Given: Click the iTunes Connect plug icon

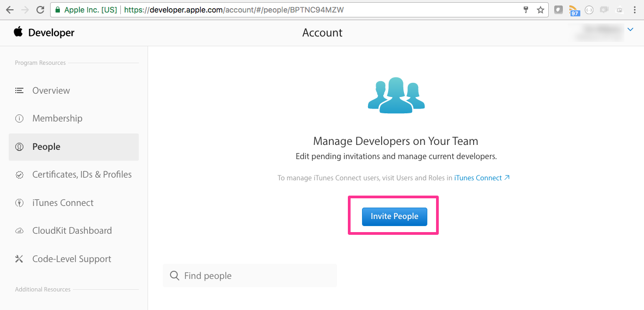Looking at the screenshot, I should click(19, 203).
